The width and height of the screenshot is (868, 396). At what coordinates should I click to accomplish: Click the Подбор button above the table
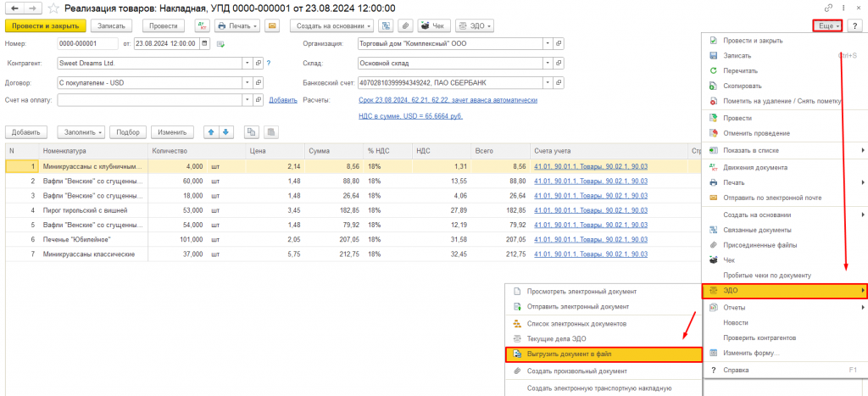click(128, 132)
